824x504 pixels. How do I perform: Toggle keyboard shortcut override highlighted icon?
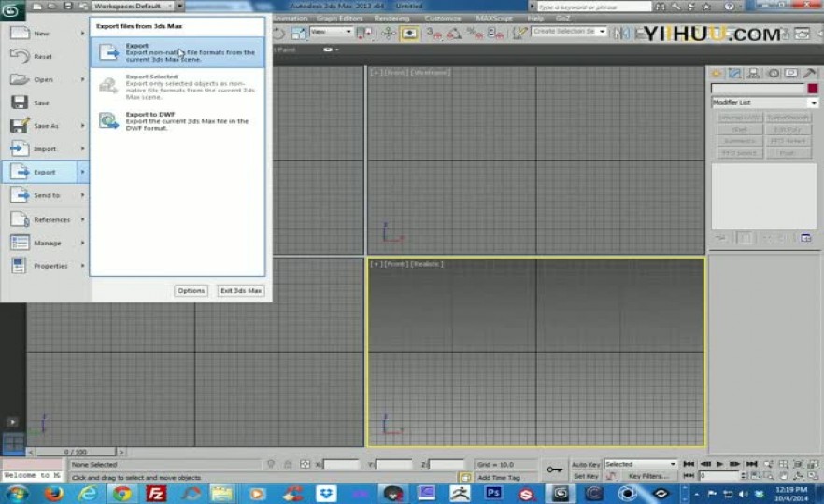(409, 34)
